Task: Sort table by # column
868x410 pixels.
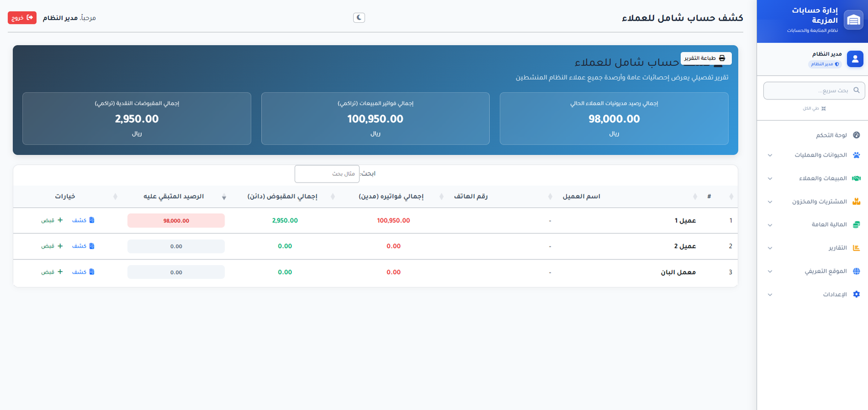Action: tap(719, 197)
